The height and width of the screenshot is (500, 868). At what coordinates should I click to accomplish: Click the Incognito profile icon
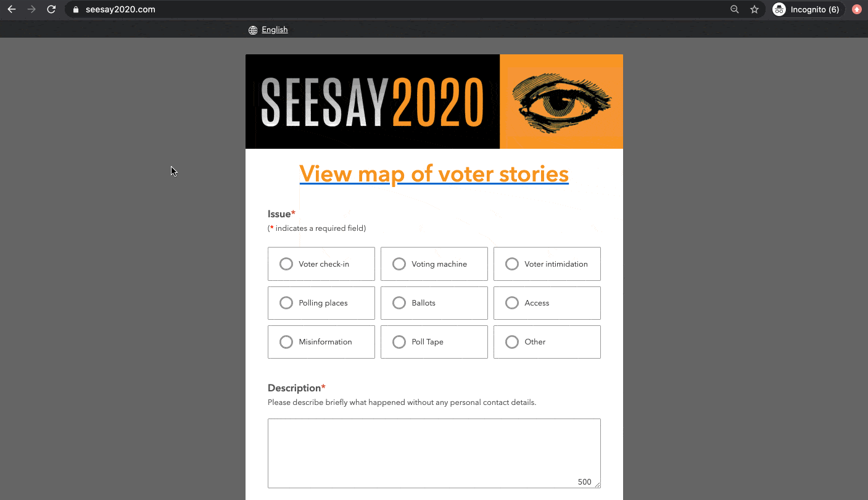tap(779, 9)
